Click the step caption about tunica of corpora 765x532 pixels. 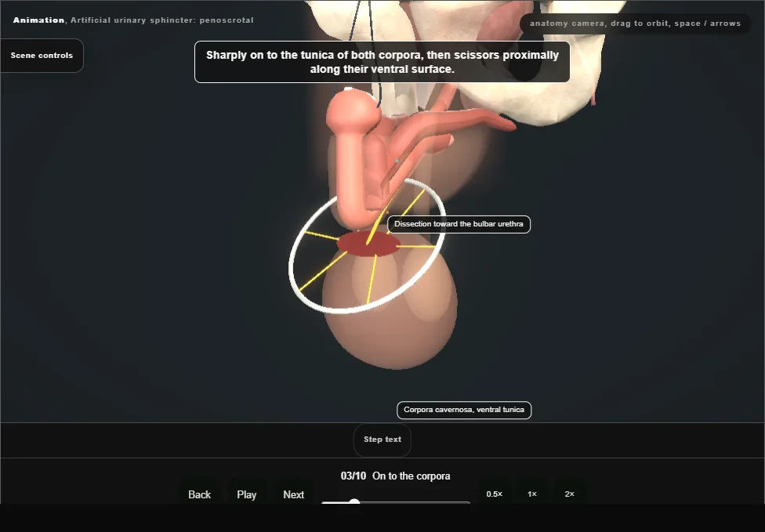click(382, 62)
